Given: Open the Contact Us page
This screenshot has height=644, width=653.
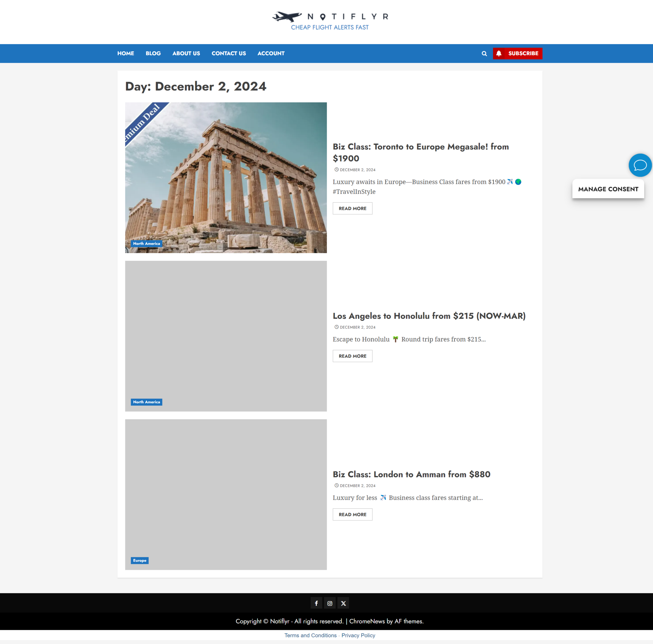Looking at the screenshot, I should pyautogui.click(x=229, y=54).
